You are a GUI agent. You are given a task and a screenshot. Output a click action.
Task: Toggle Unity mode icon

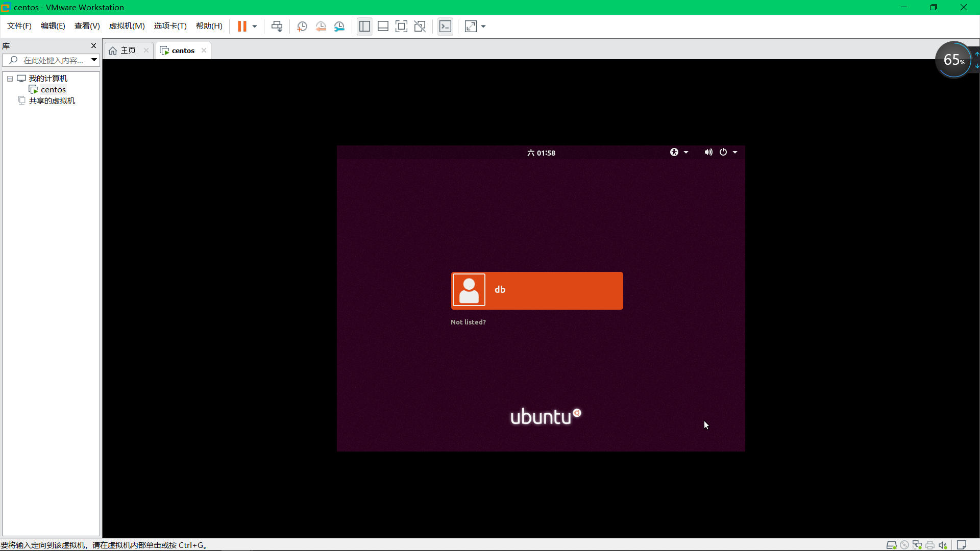(420, 27)
